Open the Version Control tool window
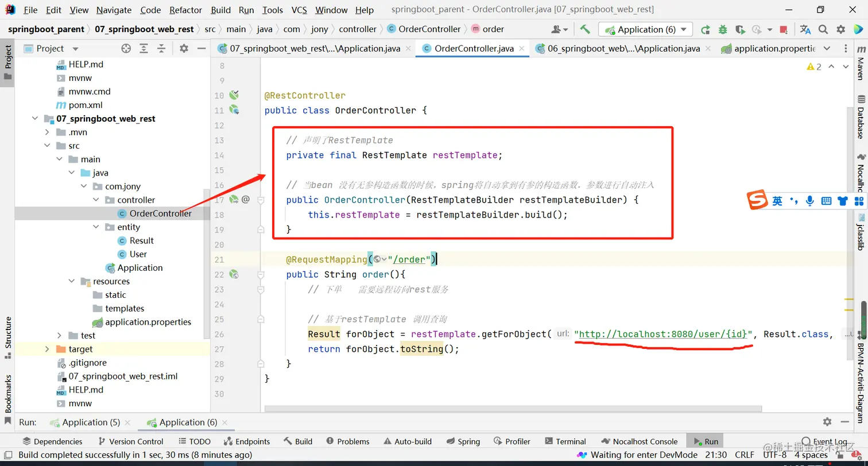This screenshot has width=868, height=466. (130, 441)
